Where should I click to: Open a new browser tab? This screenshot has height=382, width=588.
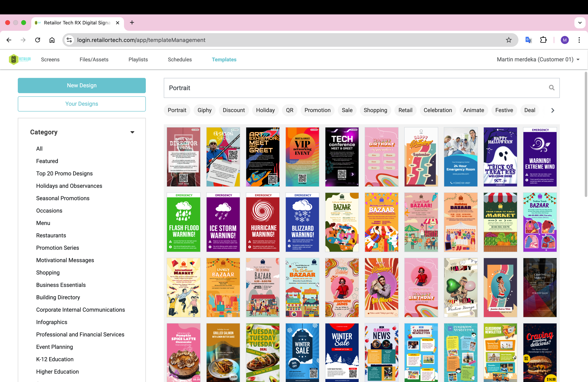[132, 23]
